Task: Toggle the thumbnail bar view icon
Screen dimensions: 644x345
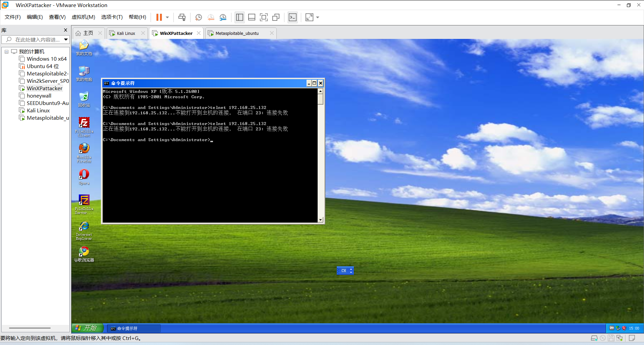Action: click(x=252, y=17)
